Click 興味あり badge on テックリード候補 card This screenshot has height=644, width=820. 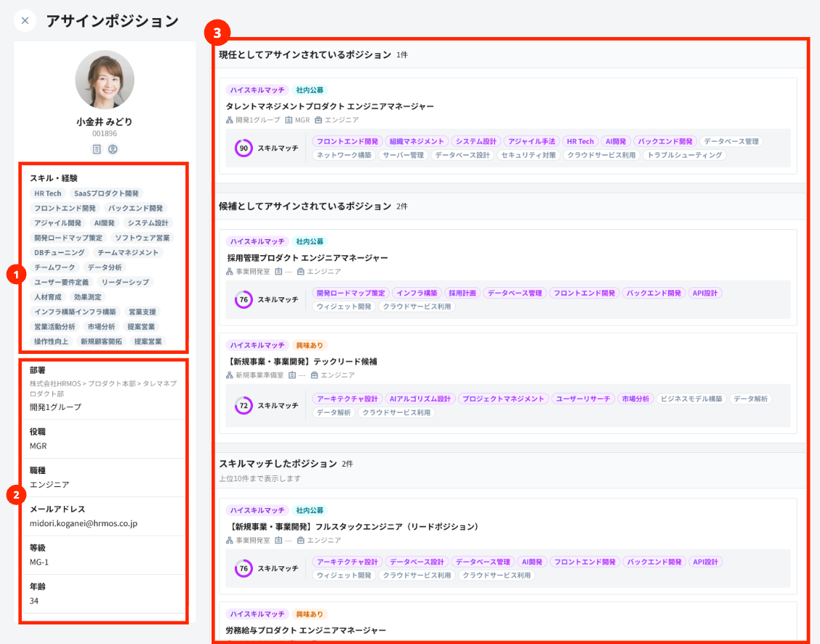310,345
